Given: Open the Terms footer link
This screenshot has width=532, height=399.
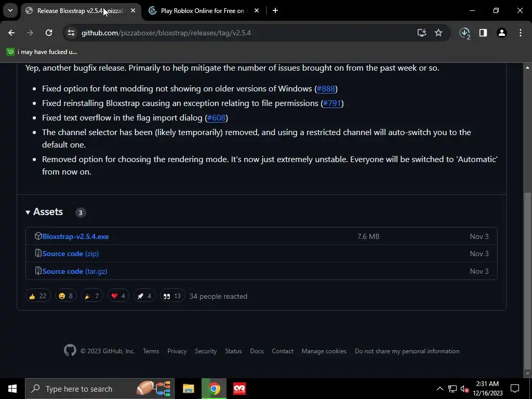Looking at the screenshot, I should 151,351.
